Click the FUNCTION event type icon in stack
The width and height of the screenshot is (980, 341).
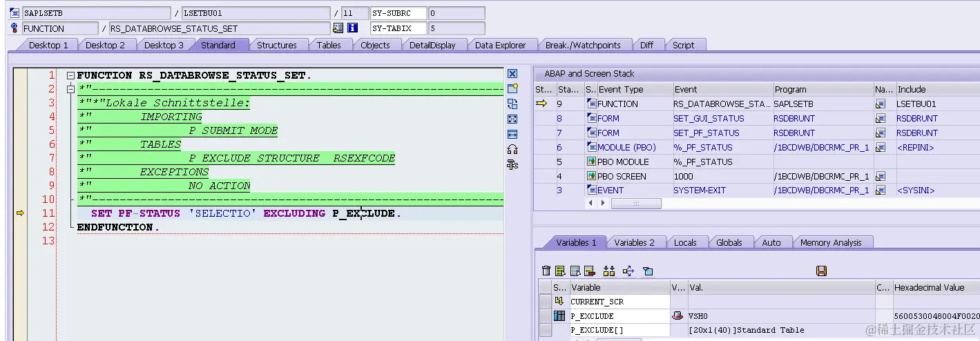[592, 104]
